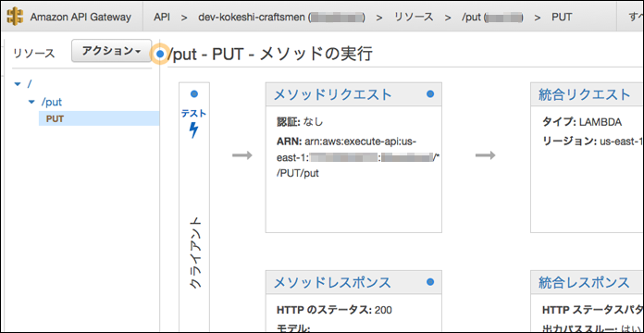Select the /put resource in tree
This screenshot has width=644, height=333.
click(51, 102)
